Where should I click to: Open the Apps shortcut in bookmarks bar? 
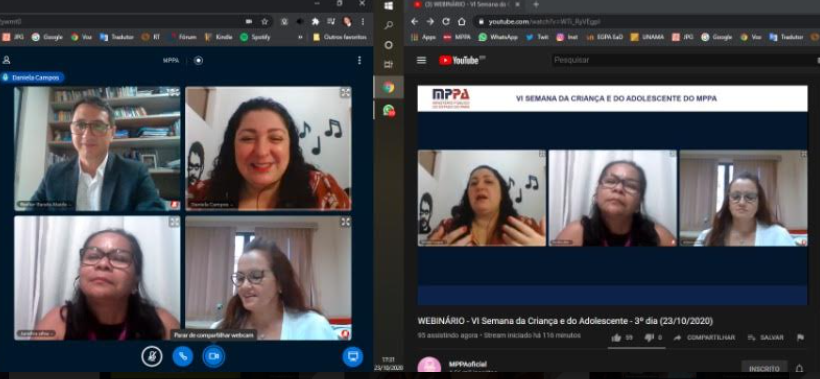424,37
